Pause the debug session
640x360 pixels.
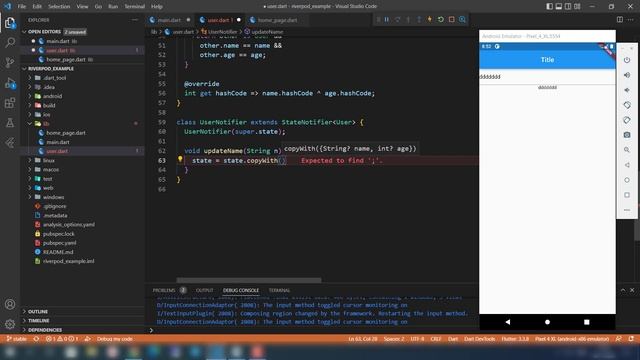(387, 20)
